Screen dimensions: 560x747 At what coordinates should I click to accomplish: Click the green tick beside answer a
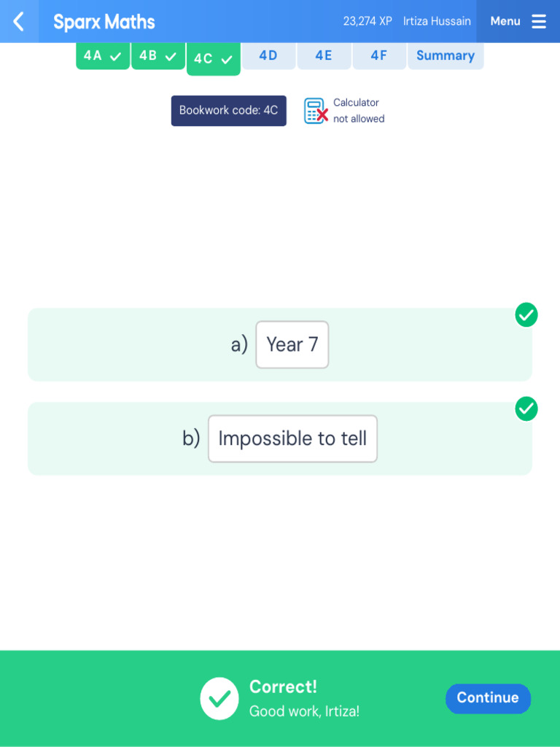526,315
